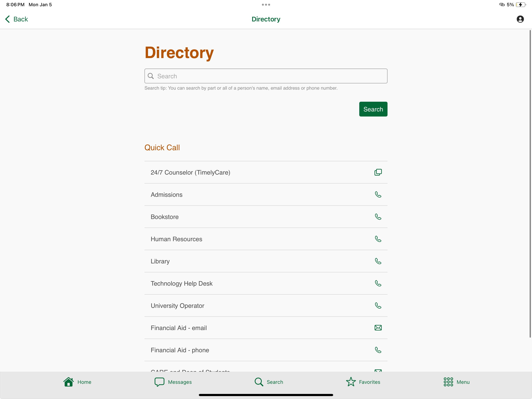Tap the search tip helper text
Screen dimensions: 532x399
(241, 88)
